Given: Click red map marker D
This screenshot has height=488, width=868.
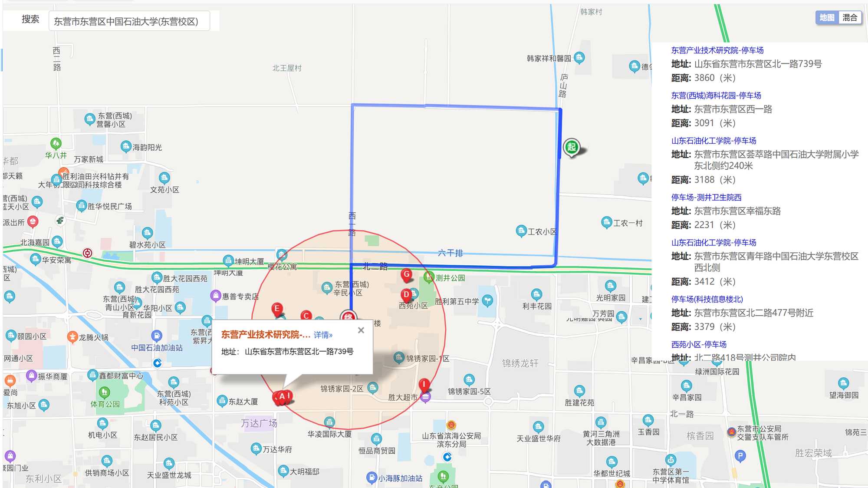Looking at the screenshot, I should pos(406,295).
